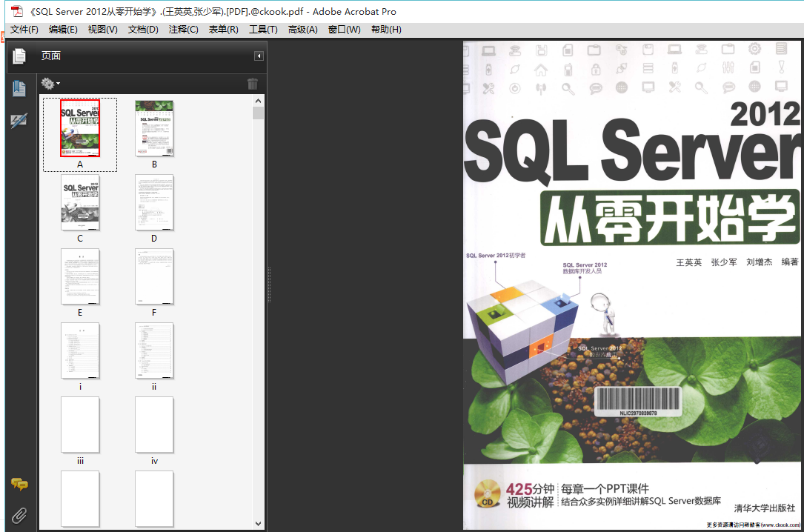
Task: Click the page label D text
Action: click(154, 239)
